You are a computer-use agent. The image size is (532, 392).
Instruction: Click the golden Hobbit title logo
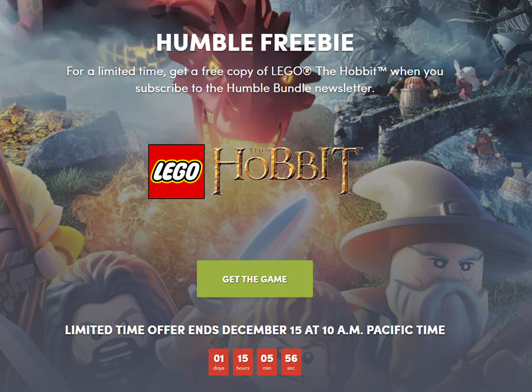[285, 170]
